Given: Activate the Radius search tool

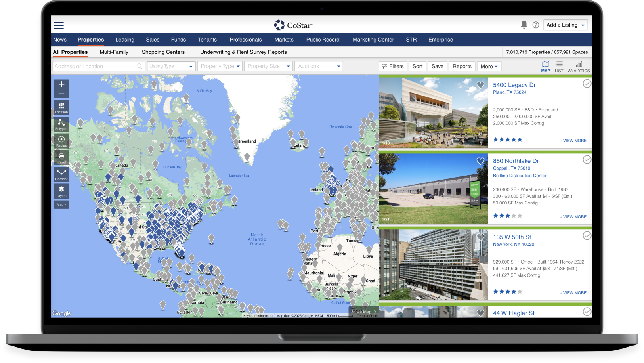Looking at the screenshot, I should [x=61, y=141].
